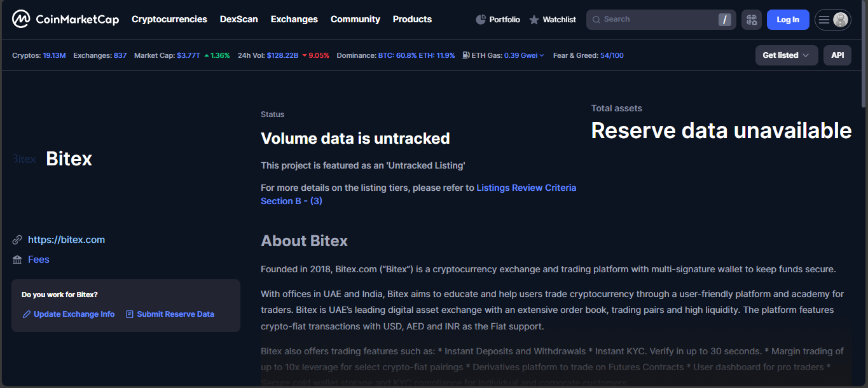Click the CoinMarketCap logo
This screenshot has height=388, width=868.
click(x=65, y=19)
